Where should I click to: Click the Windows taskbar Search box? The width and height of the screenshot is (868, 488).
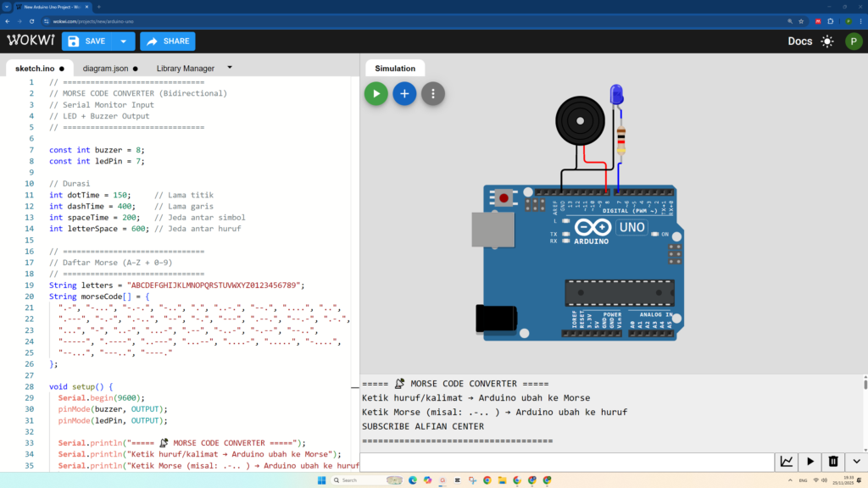(x=367, y=480)
